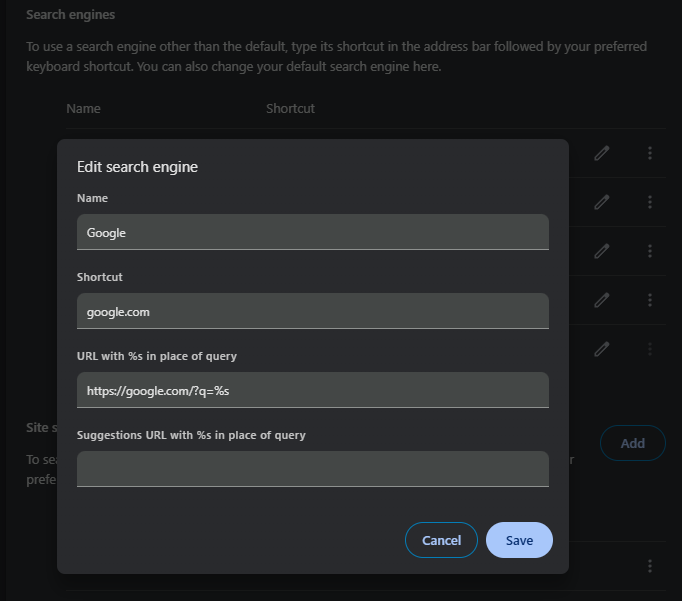Select the empty Suggestions URL field

(x=312, y=469)
